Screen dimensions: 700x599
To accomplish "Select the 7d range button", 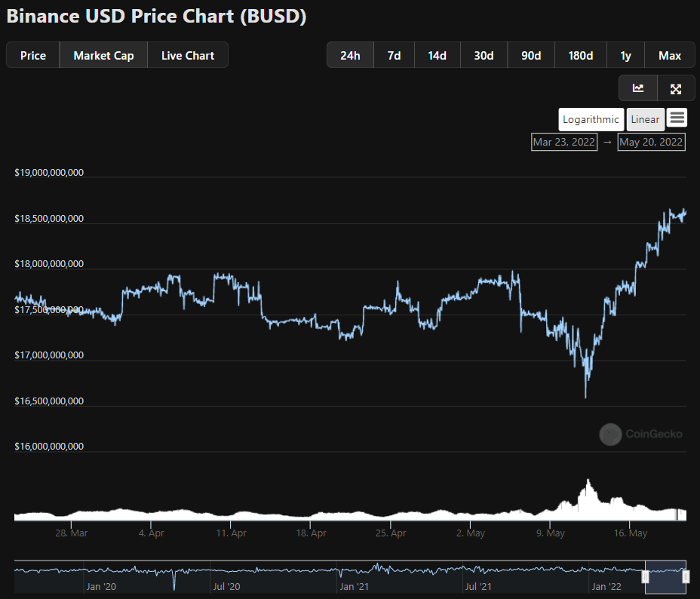I will pos(394,55).
